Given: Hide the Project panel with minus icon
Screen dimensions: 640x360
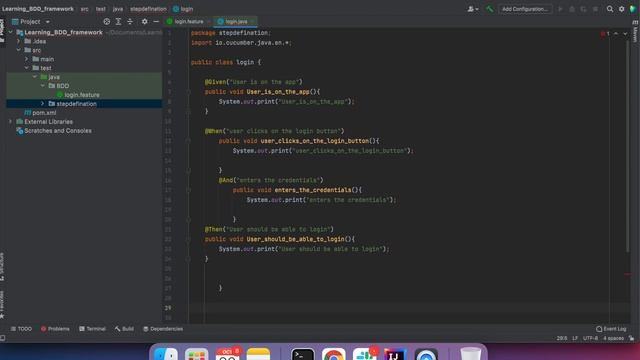Looking at the screenshot, I should click(156, 22).
